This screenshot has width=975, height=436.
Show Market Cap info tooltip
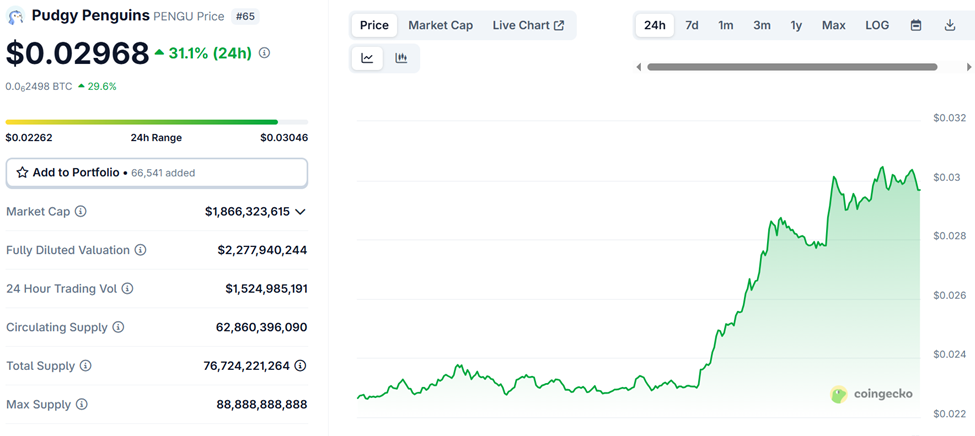point(80,211)
